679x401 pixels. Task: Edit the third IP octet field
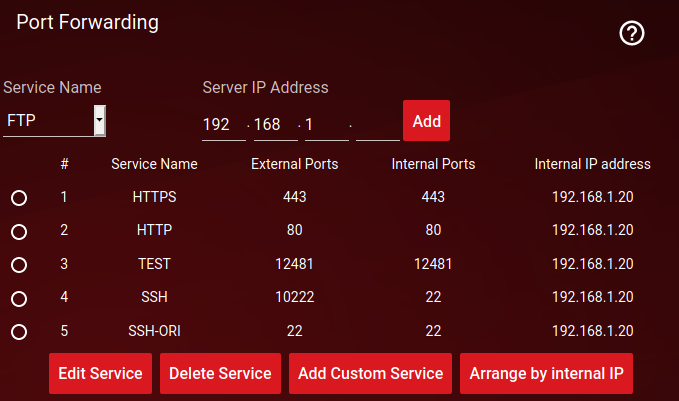(326, 123)
